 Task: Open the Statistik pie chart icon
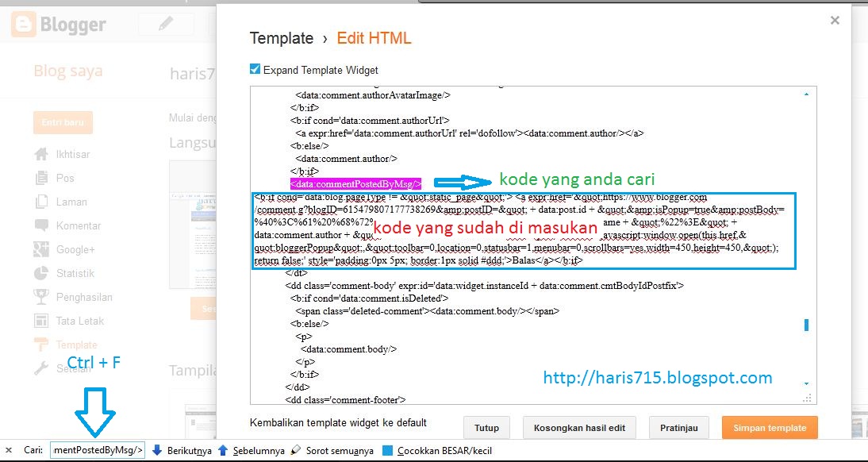point(41,273)
